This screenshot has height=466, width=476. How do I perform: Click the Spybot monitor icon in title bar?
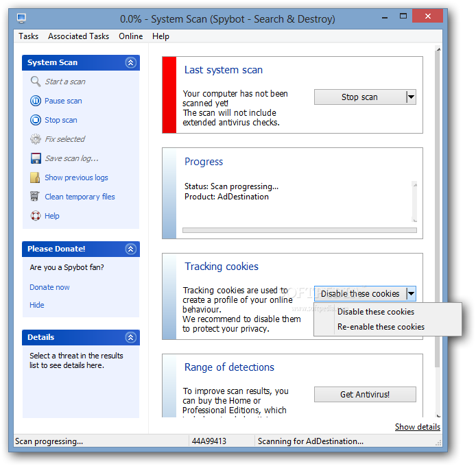21,19
